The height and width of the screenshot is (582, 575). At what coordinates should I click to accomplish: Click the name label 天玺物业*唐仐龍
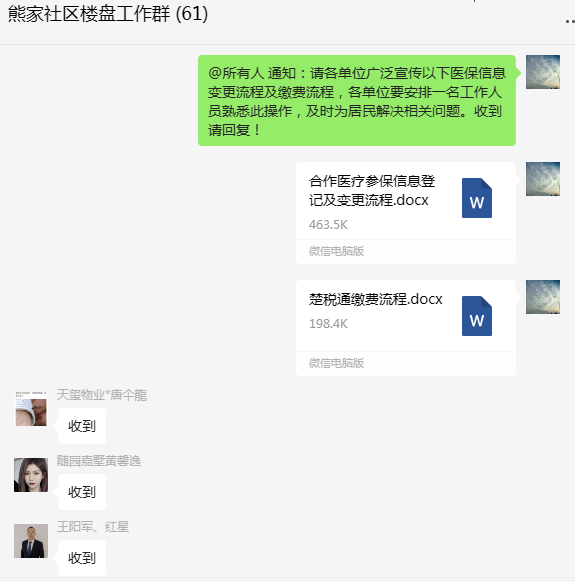pyautogui.click(x=102, y=395)
